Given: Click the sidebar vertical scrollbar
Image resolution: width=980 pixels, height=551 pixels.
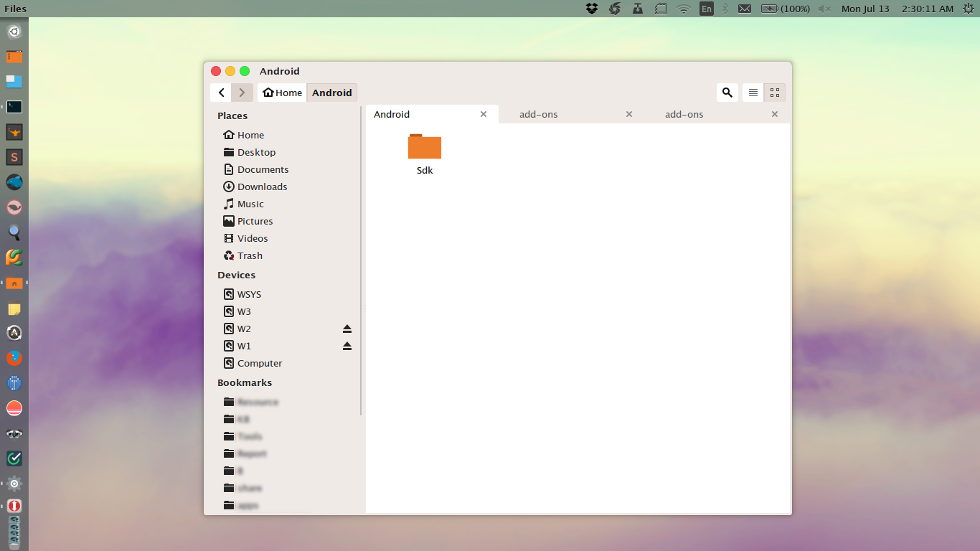Looking at the screenshot, I should (x=361, y=261).
